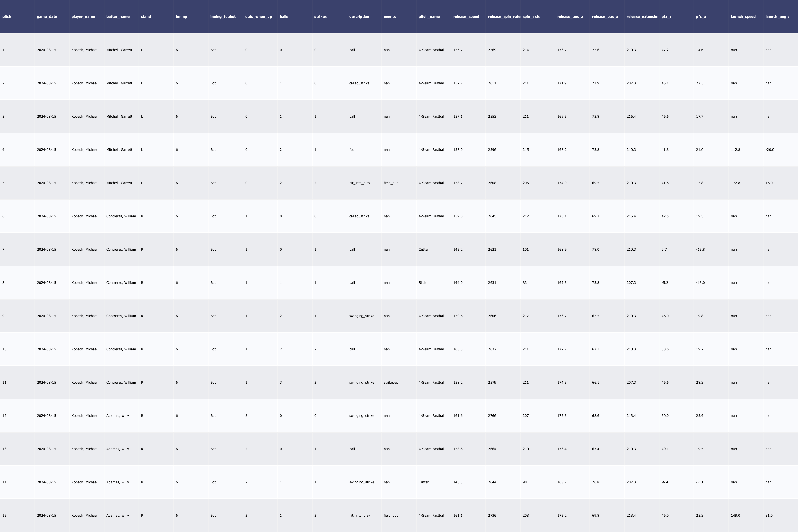Image resolution: width=798 pixels, height=532 pixels.
Task: Click the Adames, Willy cell in row 12
Action: (x=117, y=415)
